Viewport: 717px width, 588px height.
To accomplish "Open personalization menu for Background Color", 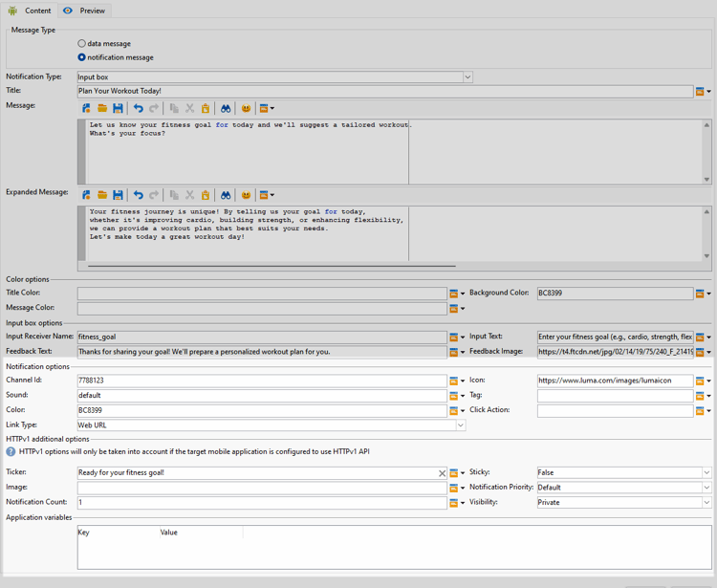I will click(703, 294).
